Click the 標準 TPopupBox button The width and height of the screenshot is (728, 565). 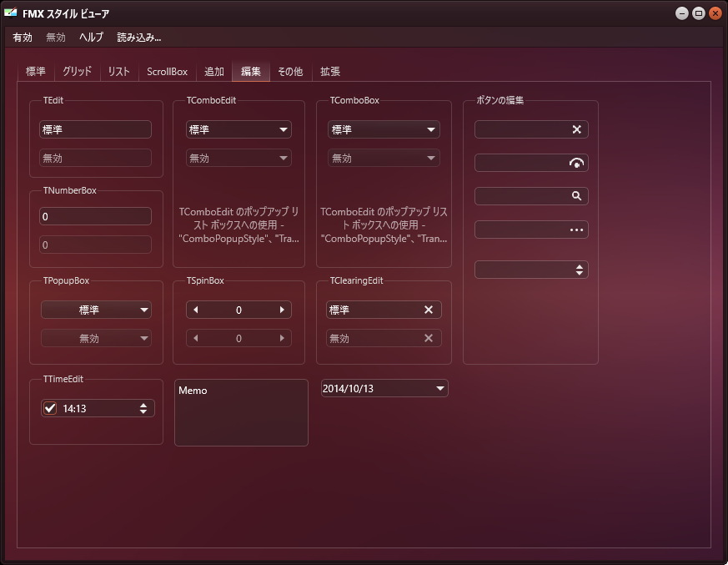tap(96, 310)
